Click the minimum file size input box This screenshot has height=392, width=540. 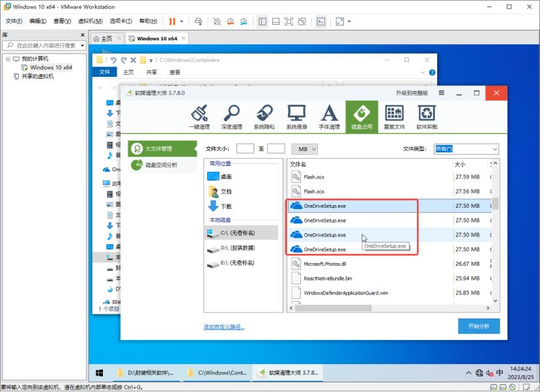(x=245, y=148)
